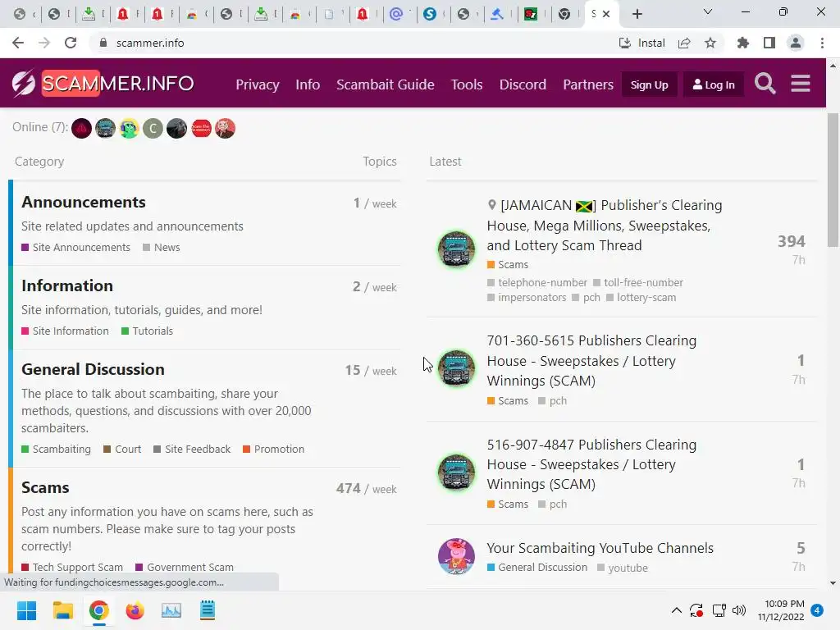The height and width of the screenshot is (630, 840).
Task: Filter by the telephone-number tag
Action: tap(537, 282)
